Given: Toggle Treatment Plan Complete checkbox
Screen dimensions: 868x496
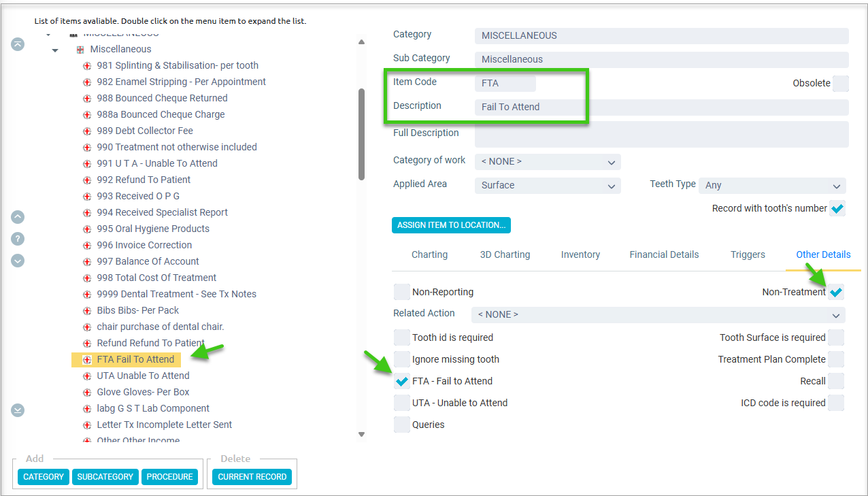Looking at the screenshot, I should 836,359.
